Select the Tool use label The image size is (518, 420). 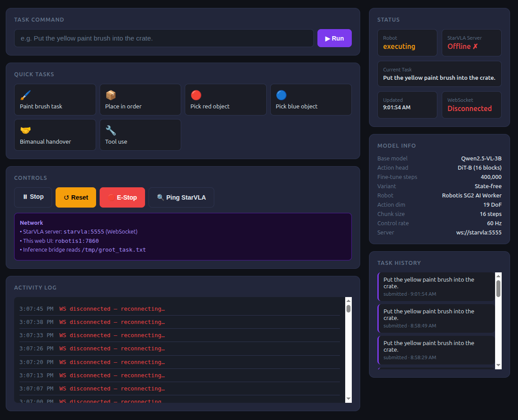click(116, 141)
